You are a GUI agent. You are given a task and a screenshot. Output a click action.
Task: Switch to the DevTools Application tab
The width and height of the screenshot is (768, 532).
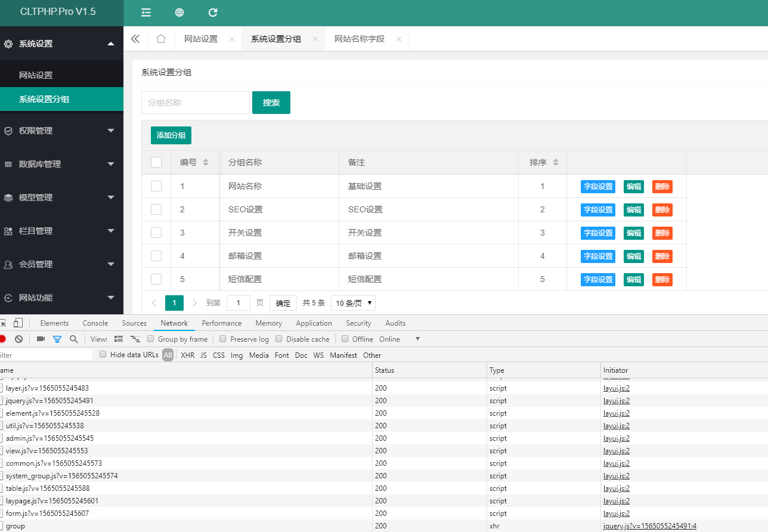[x=314, y=323]
